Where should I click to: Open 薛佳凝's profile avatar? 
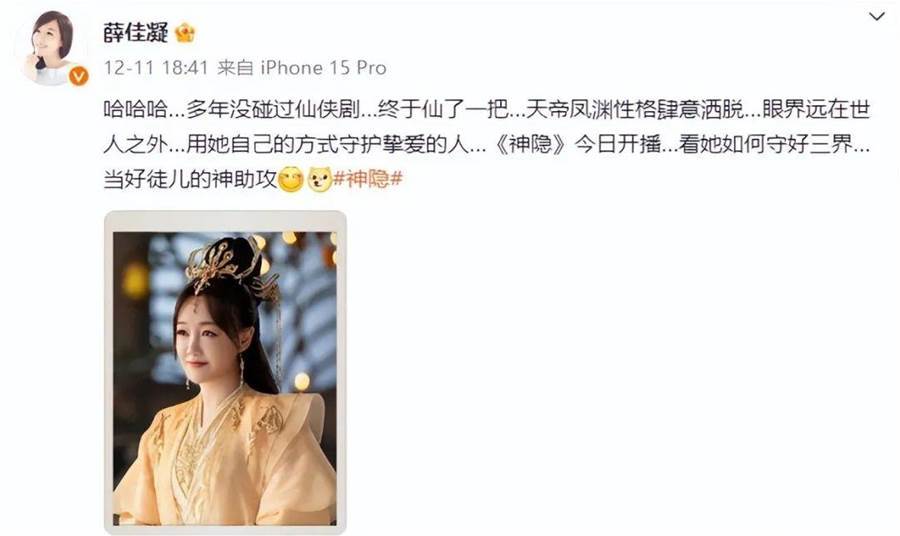(x=52, y=49)
